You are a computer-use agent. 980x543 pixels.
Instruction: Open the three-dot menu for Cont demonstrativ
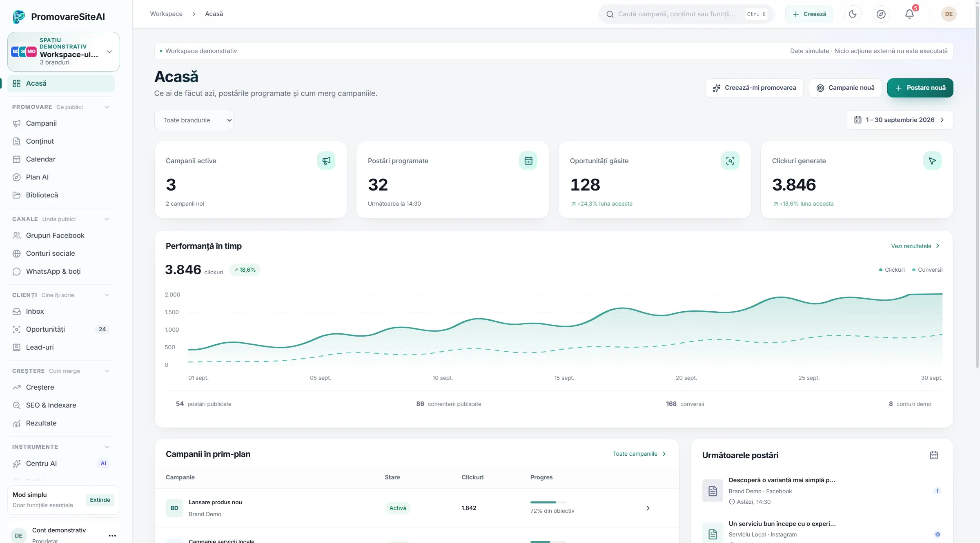(112, 536)
